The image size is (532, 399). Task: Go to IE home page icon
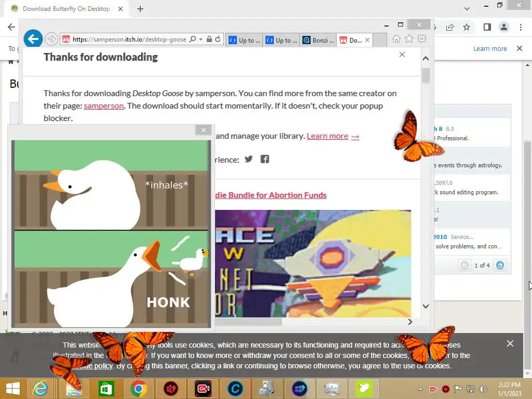click(x=396, y=39)
